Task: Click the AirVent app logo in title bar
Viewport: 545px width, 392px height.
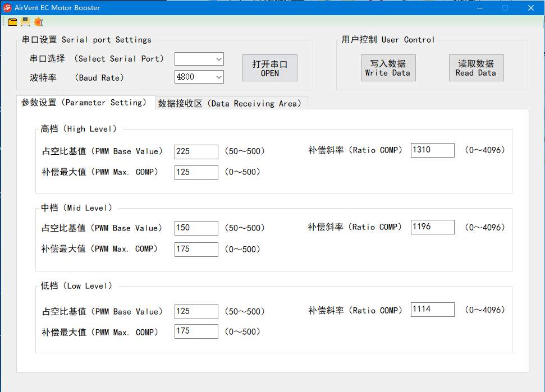Action: pyautogui.click(x=7, y=8)
